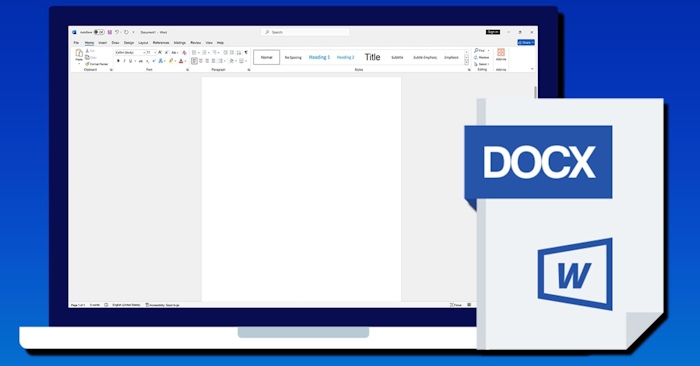This screenshot has height=366, width=700.
Task: Open the Change Case dropdown
Action: [175, 53]
